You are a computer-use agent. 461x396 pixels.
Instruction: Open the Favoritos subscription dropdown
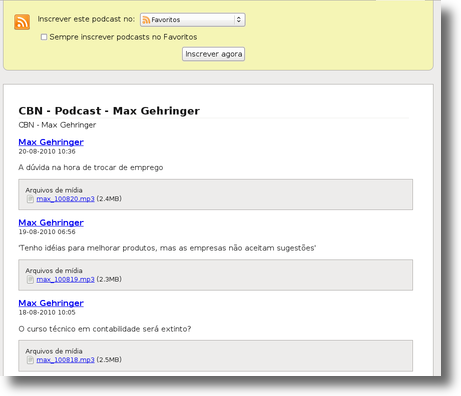193,20
